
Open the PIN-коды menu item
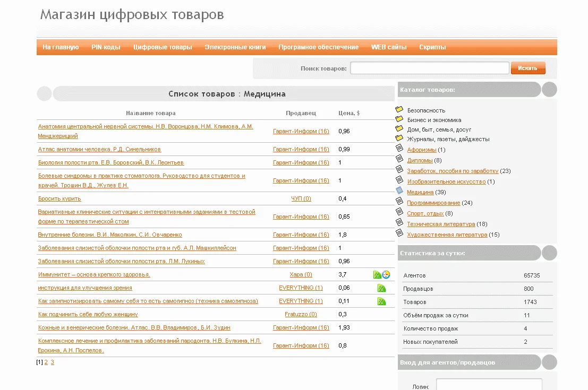coord(106,47)
